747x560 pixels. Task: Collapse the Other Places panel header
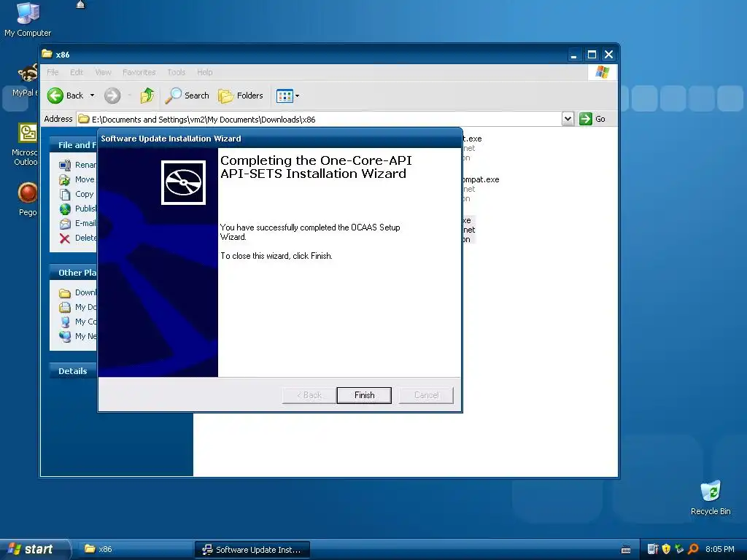(74, 273)
